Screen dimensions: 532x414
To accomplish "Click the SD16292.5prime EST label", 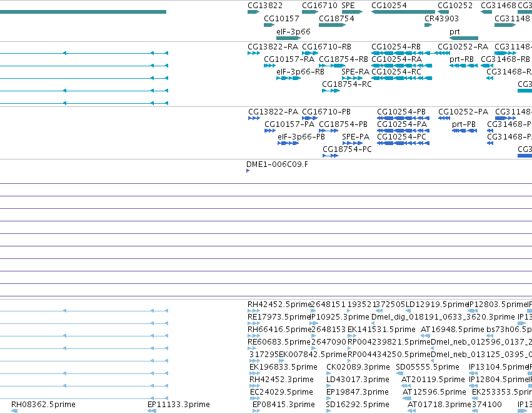I will coord(358,405).
